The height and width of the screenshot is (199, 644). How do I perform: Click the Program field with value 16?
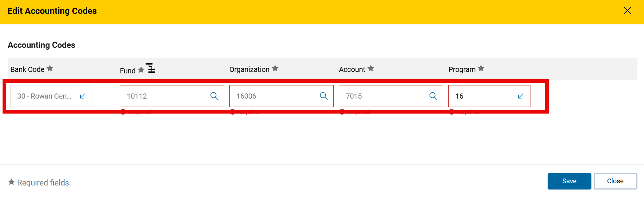(x=482, y=96)
